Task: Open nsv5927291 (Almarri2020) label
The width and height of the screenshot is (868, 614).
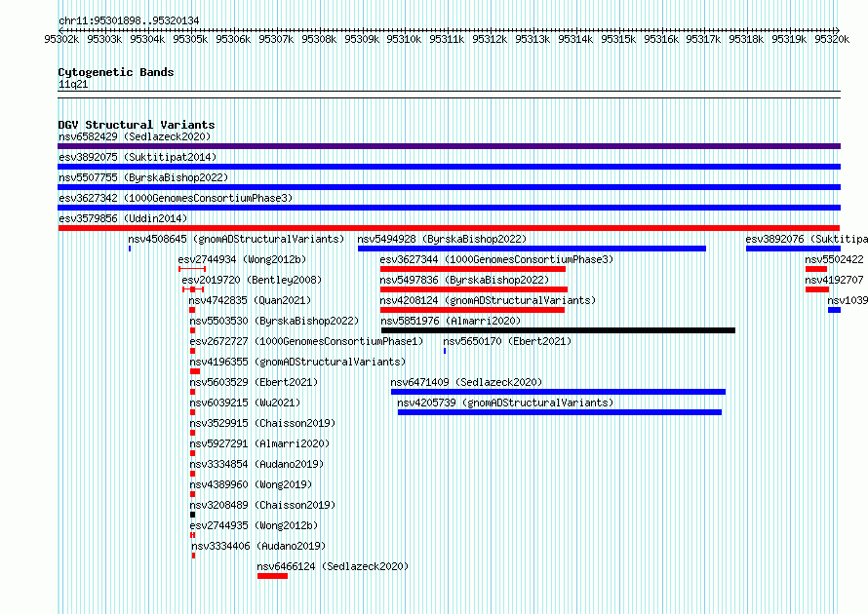Action: point(259,443)
